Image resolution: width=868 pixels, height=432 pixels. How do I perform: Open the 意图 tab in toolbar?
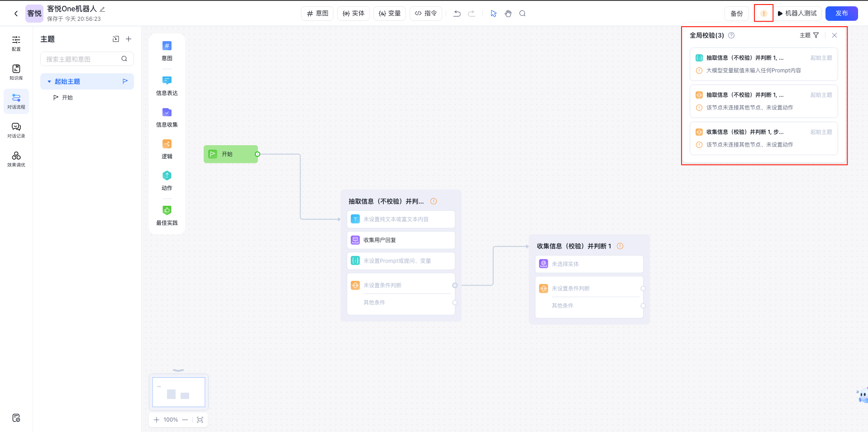(x=317, y=14)
